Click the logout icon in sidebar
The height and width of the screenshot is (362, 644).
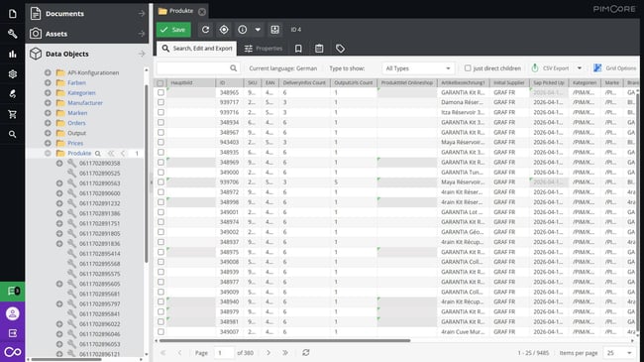point(13,333)
